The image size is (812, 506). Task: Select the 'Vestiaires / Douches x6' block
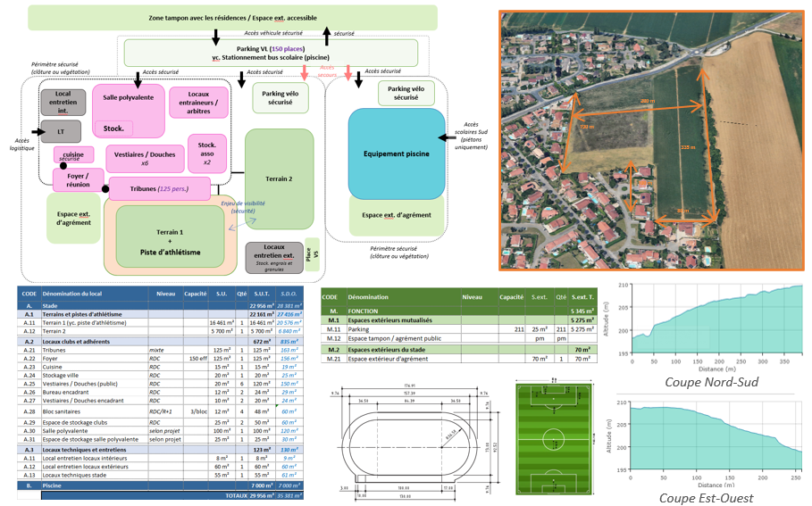(145, 158)
